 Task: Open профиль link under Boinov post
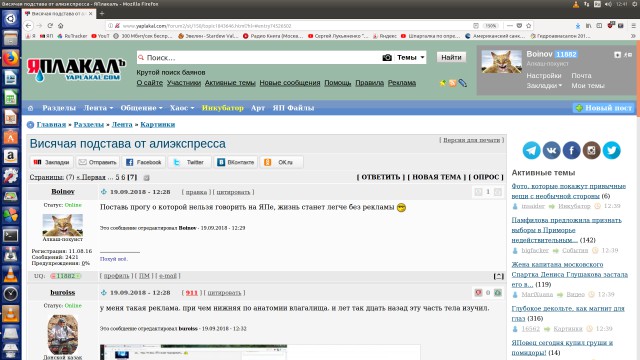coord(116,276)
